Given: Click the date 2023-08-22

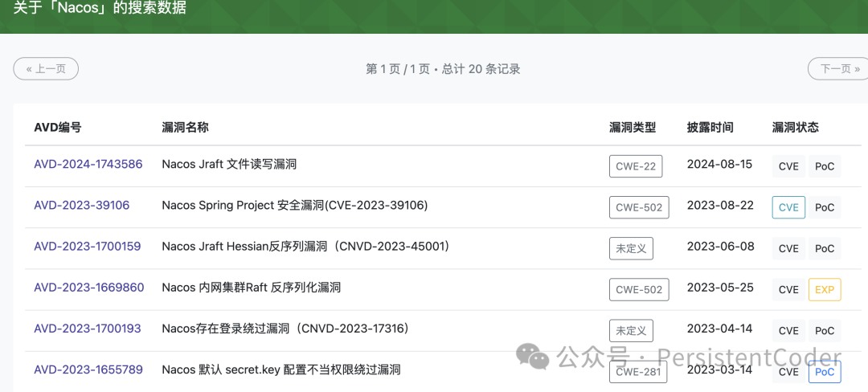Looking at the screenshot, I should click(720, 205).
